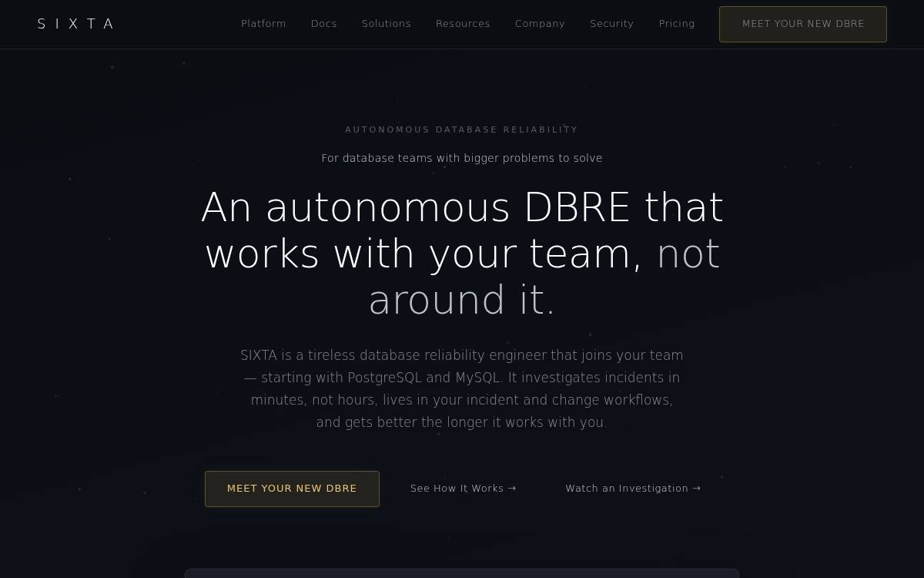The height and width of the screenshot is (578, 924).
Task: Click hero Meet Your New DBRE button
Action: click(x=292, y=489)
